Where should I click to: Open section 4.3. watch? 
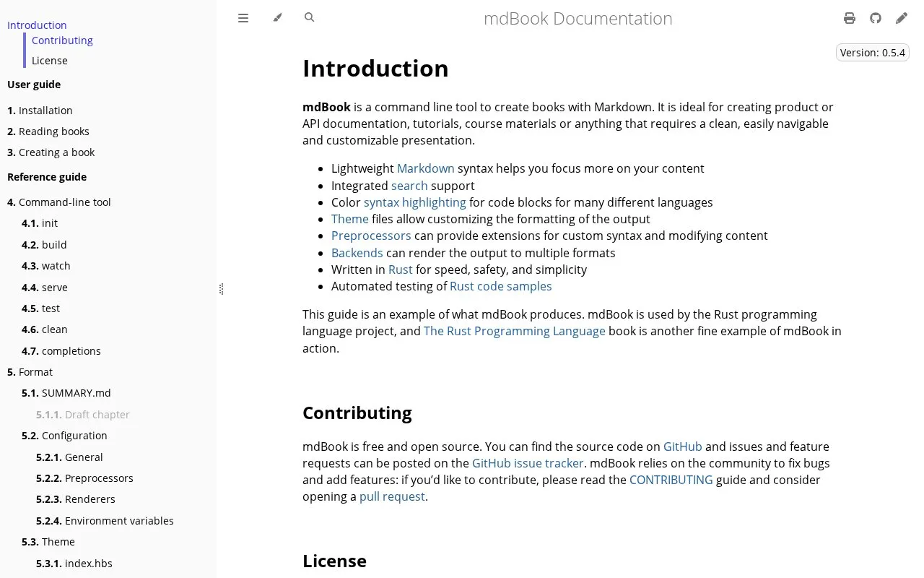pyautogui.click(x=46, y=266)
